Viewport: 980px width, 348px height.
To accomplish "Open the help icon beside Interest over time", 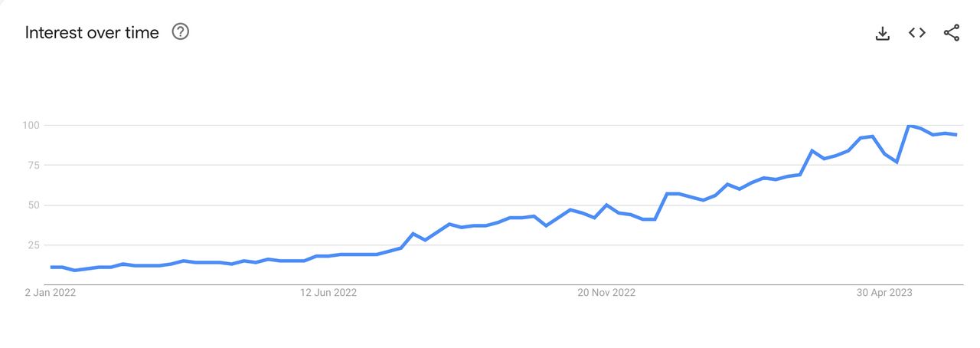I will click(181, 32).
